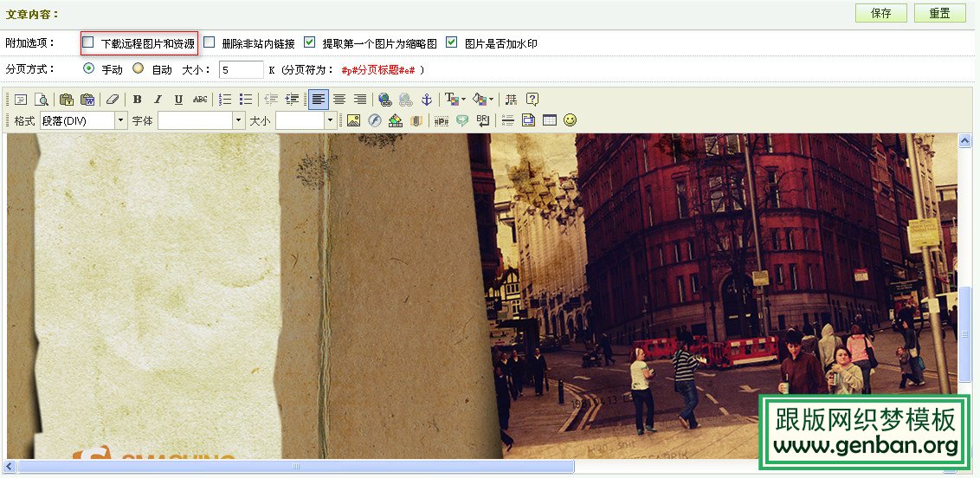Insert a smiley emoticon
The height and width of the screenshot is (478, 980).
tap(570, 120)
